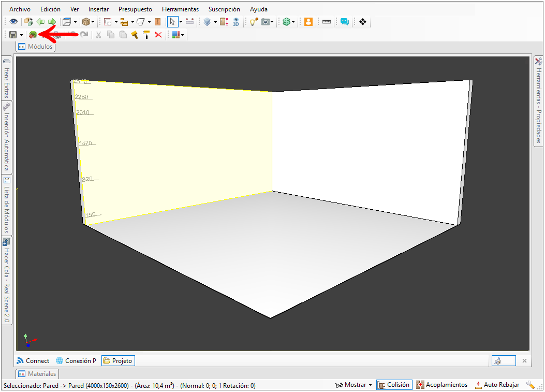Screen dimensions: 545x392
Task: Click the wooden box module icon
Action: coord(86,22)
